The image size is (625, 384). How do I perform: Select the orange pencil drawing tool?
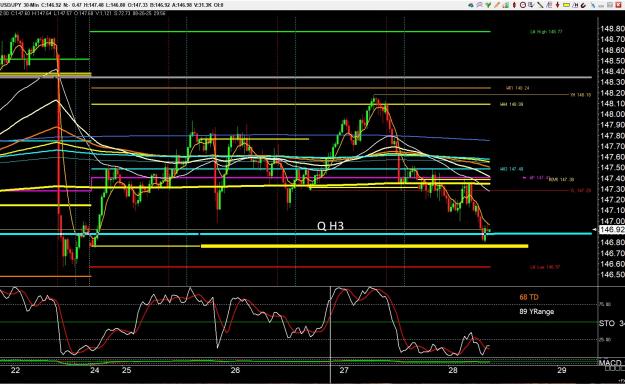coord(497,5)
